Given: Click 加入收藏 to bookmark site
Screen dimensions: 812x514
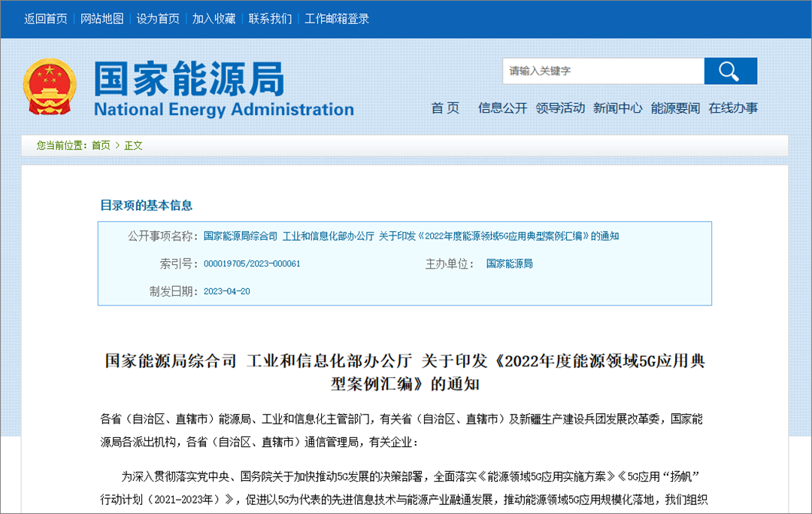Looking at the screenshot, I should (214, 19).
